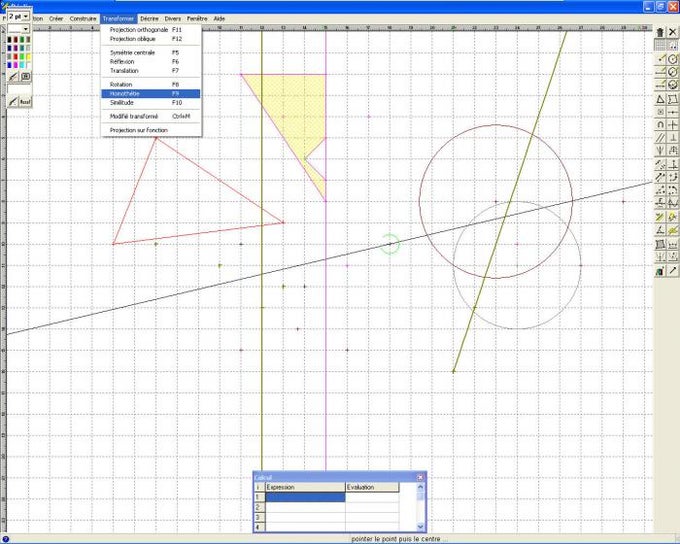Select the arc shaped tool icon

660,125
